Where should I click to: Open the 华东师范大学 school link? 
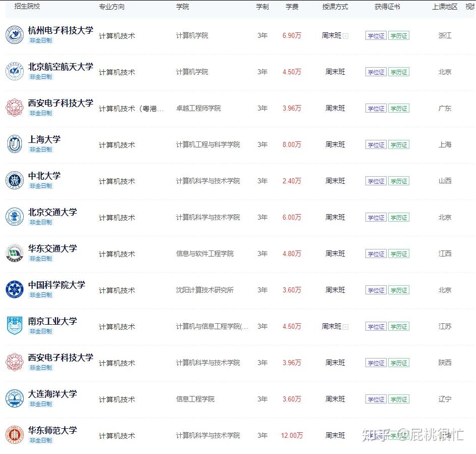tap(52, 430)
